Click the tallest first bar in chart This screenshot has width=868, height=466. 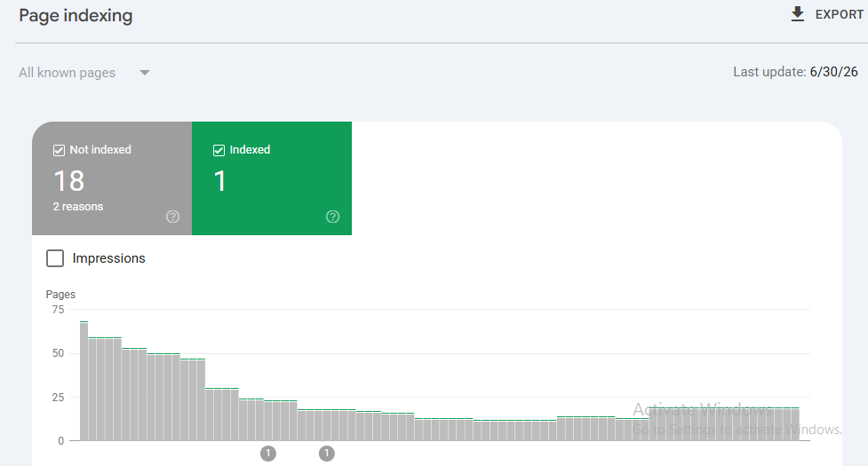[x=84, y=381]
